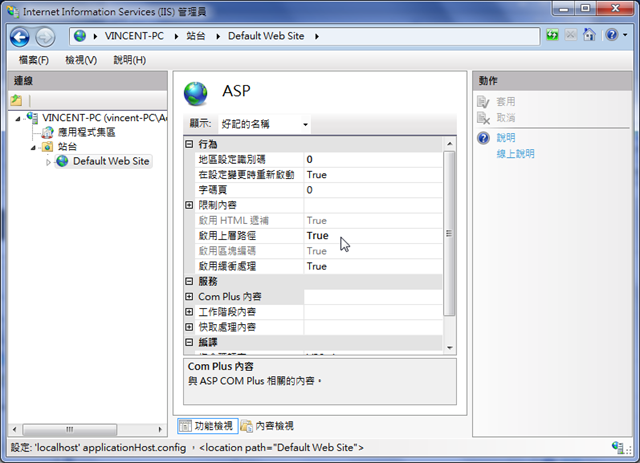Click the blue Help question icon in toolbar

[611, 35]
